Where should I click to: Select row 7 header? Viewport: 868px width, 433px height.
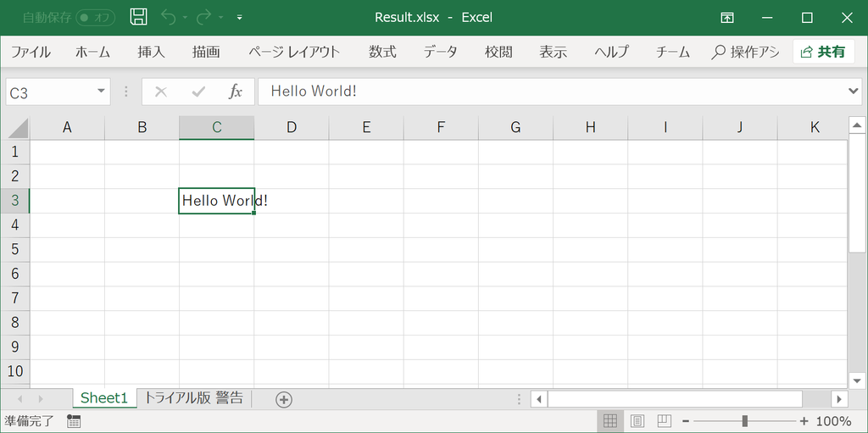15,298
